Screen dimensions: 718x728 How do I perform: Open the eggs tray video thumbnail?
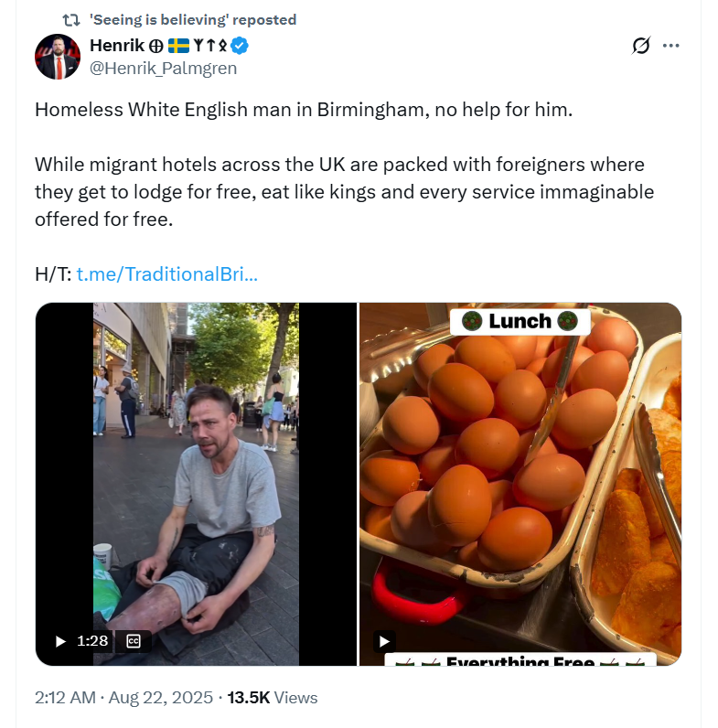click(x=520, y=476)
